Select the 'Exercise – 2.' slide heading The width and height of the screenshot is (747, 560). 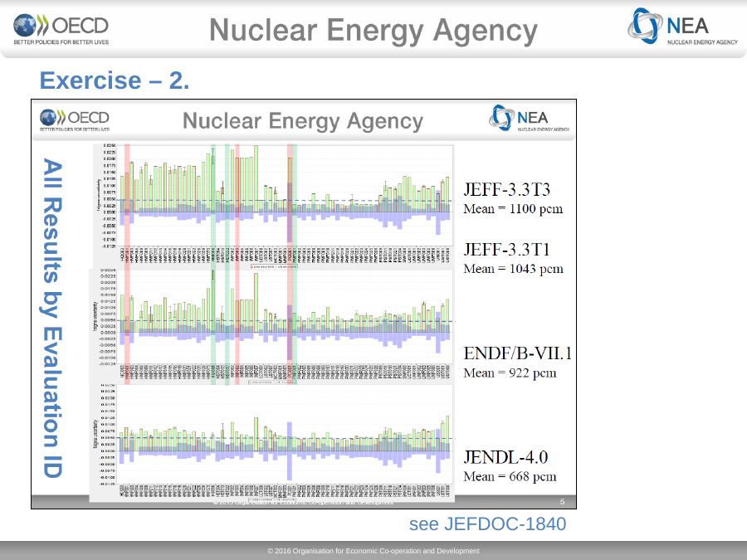coord(115,81)
